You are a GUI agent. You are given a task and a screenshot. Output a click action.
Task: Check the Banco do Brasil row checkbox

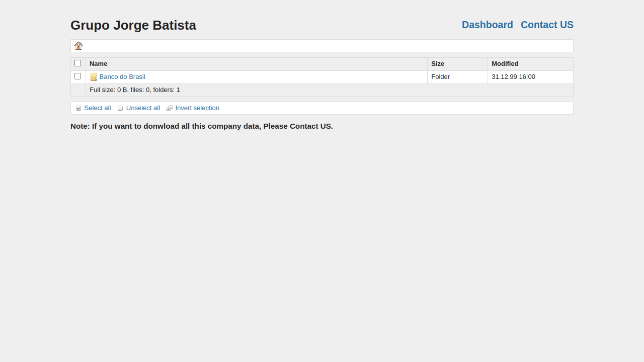(x=78, y=76)
